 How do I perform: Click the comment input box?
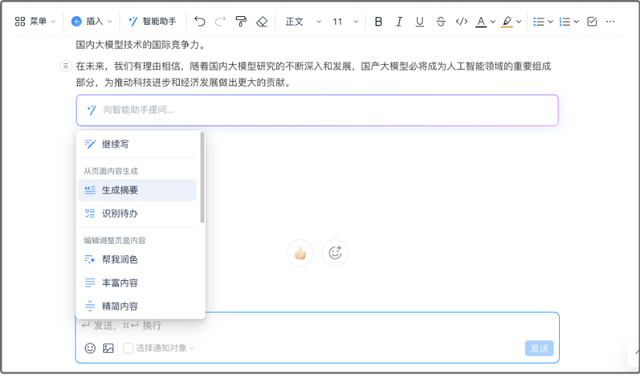click(317, 337)
